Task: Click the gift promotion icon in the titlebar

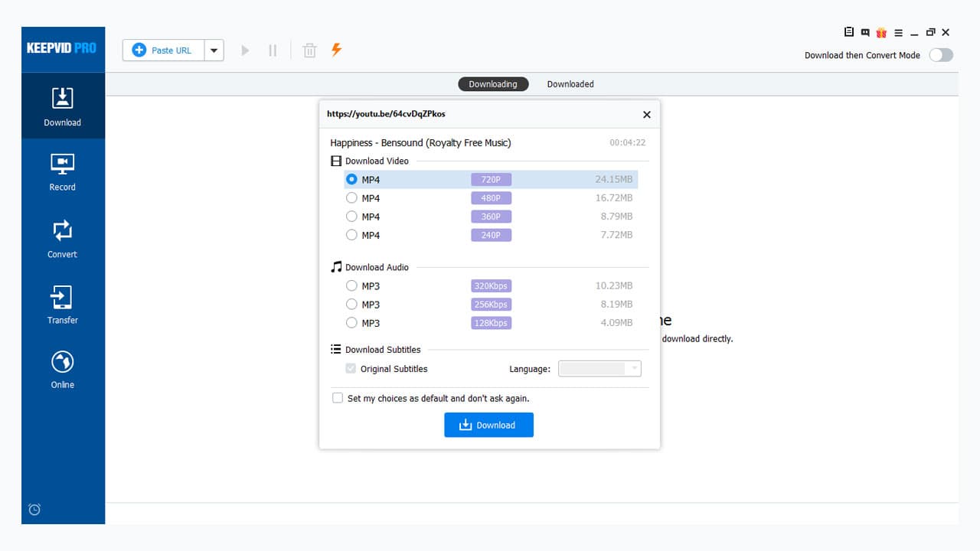Action: [x=881, y=32]
